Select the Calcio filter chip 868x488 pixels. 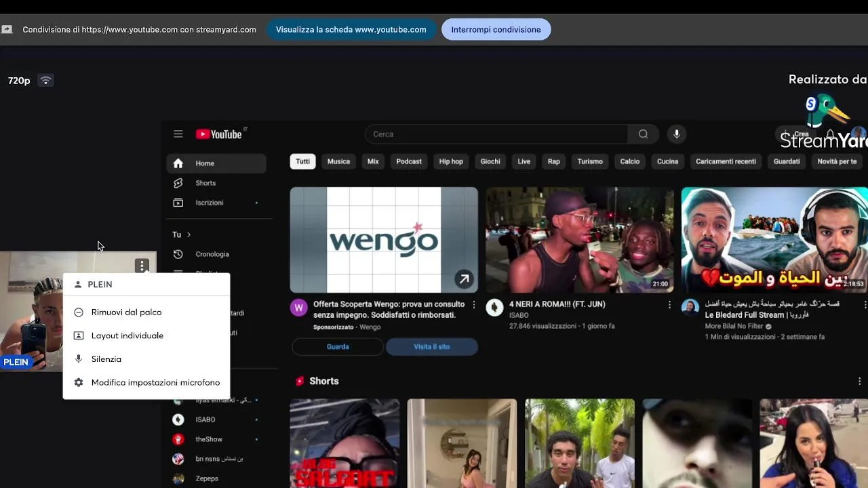630,161
